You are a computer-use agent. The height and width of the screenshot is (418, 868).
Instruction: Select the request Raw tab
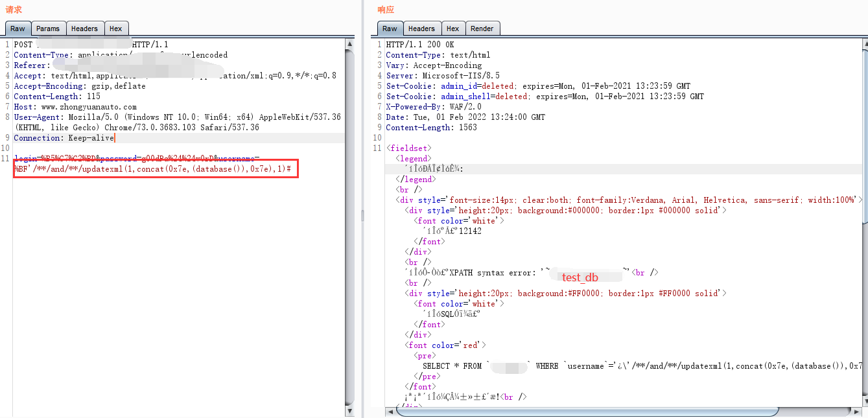(18, 29)
